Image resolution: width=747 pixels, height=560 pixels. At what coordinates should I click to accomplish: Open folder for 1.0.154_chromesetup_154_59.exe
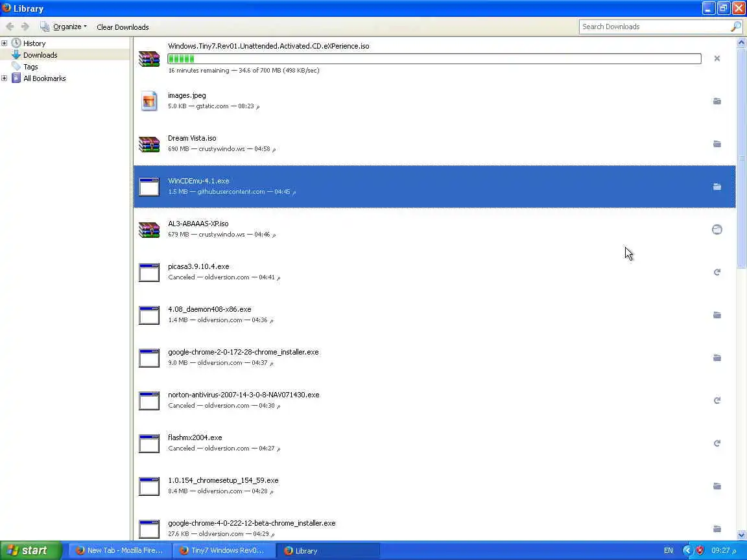tap(717, 486)
